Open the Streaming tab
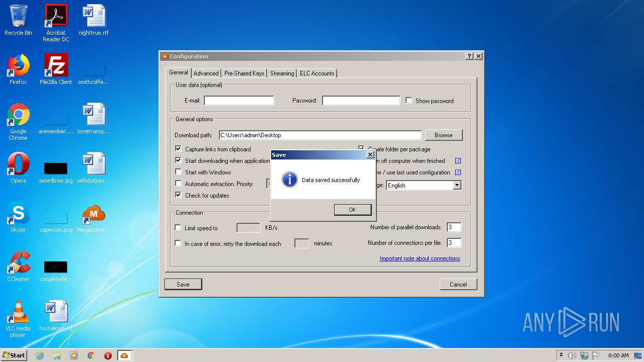This screenshot has width=644, height=362. click(282, 73)
